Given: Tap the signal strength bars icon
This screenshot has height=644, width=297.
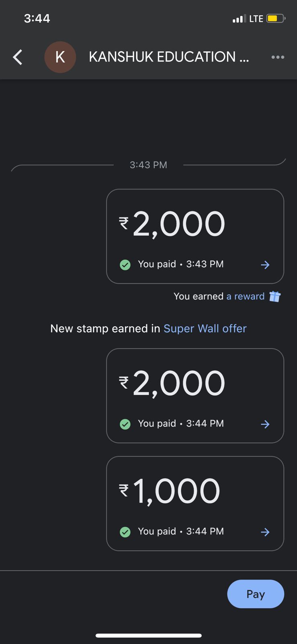Looking at the screenshot, I should (239, 19).
